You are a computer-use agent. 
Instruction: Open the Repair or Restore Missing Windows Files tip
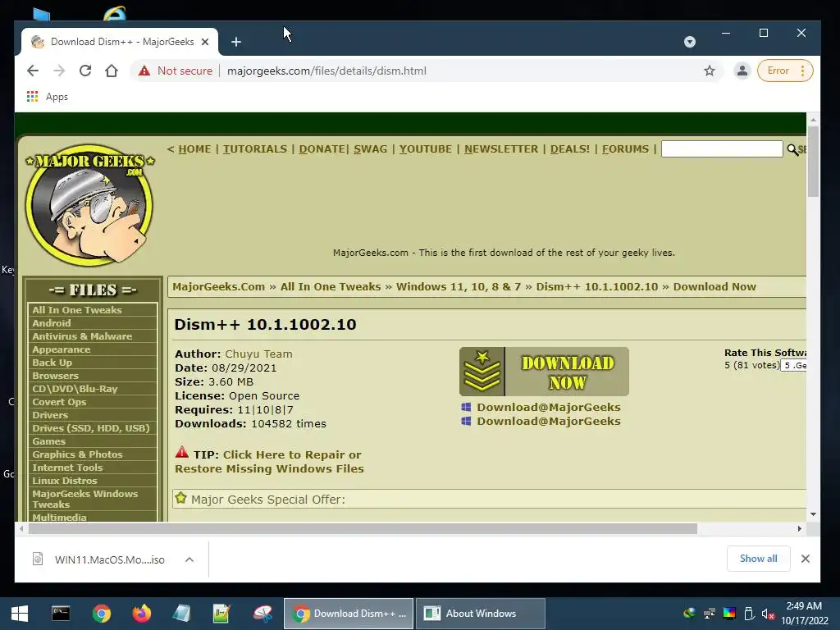[x=269, y=462]
